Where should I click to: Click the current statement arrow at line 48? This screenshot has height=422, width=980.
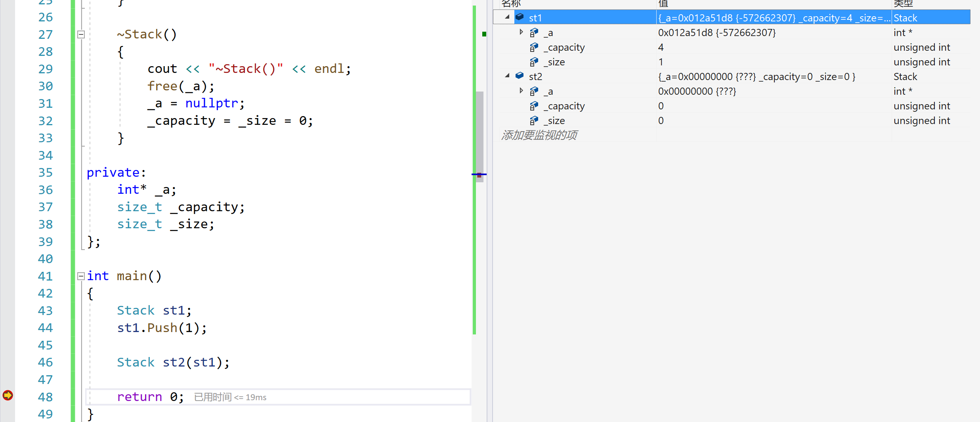click(8, 395)
